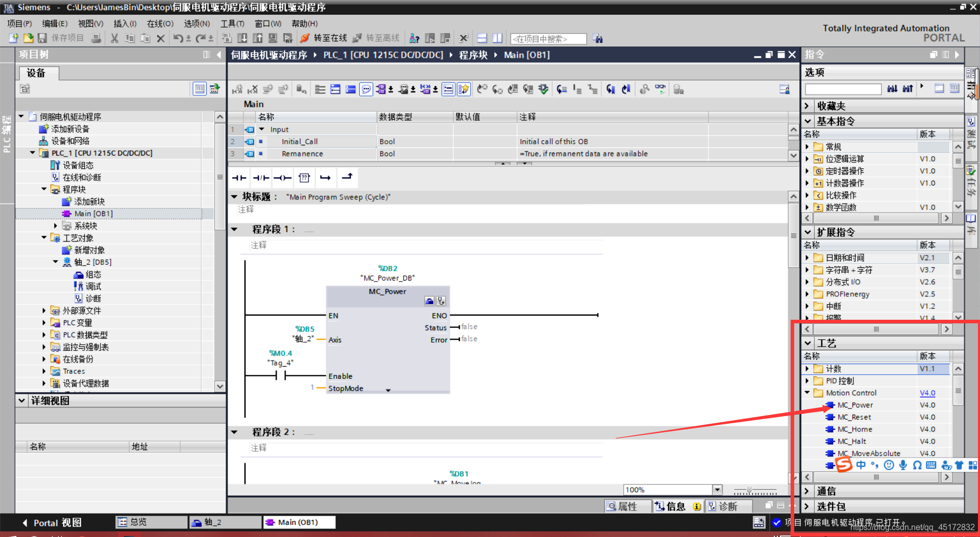The width and height of the screenshot is (980, 537).
Task: Expand the 系统块 tree node
Action: pyautogui.click(x=55, y=226)
